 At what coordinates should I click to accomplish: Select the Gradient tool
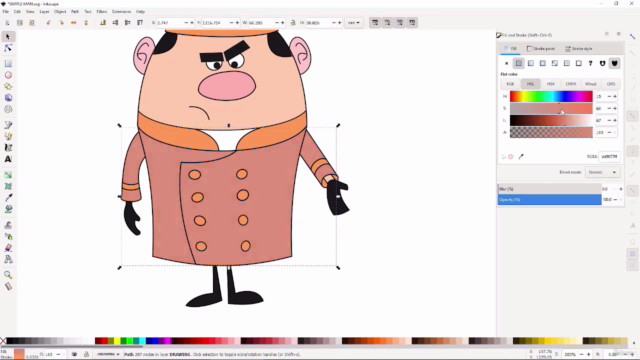[x=8, y=175]
